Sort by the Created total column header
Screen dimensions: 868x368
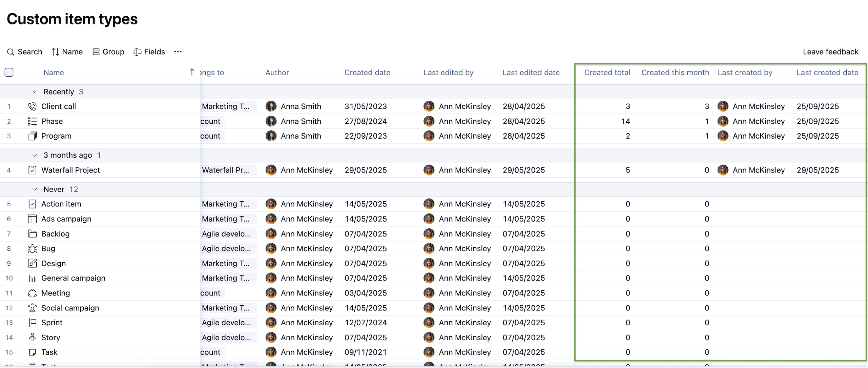tap(607, 73)
